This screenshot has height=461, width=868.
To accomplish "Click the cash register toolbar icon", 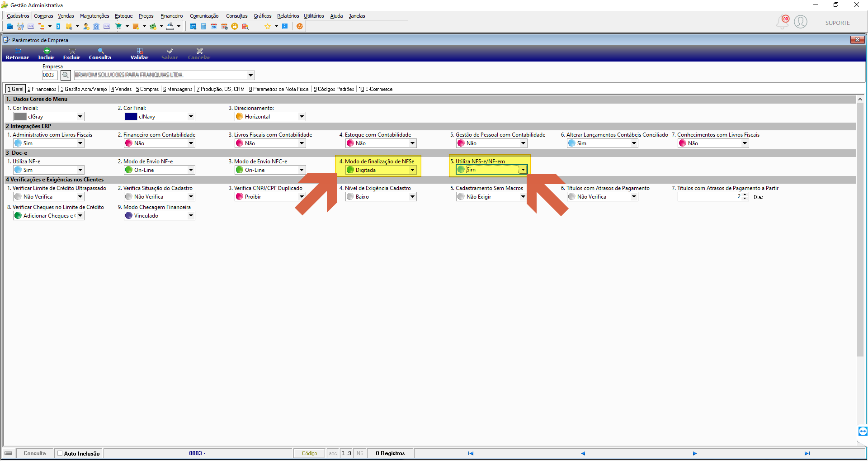I will pyautogui.click(x=170, y=26).
